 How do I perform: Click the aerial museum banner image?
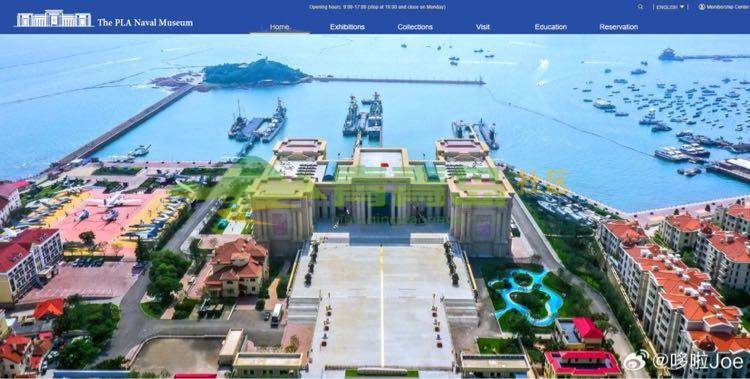375,206
